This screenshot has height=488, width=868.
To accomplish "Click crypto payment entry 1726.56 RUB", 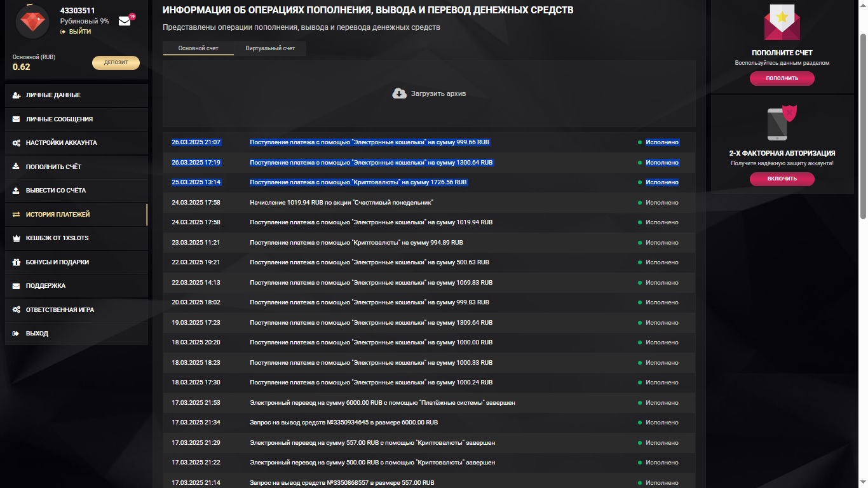I will (x=358, y=182).
